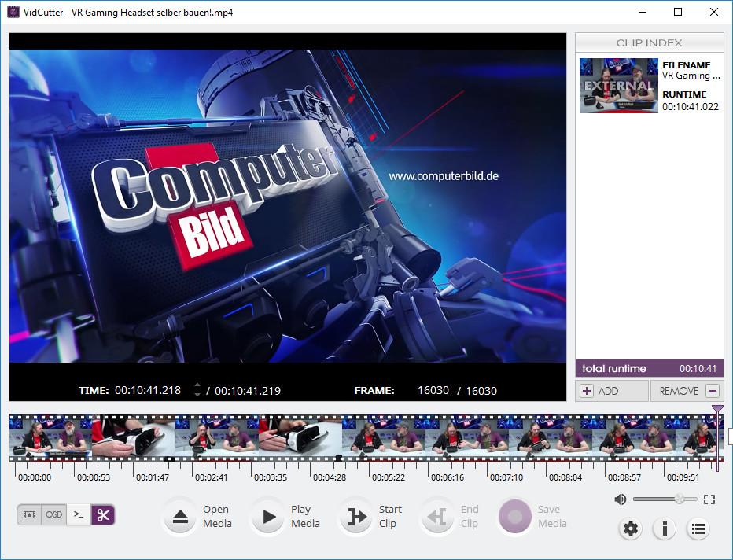Select the EXTERNAL clip thumbnail
This screenshot has height=560, width=733.
pyautogui.click(x=618, y=85)
